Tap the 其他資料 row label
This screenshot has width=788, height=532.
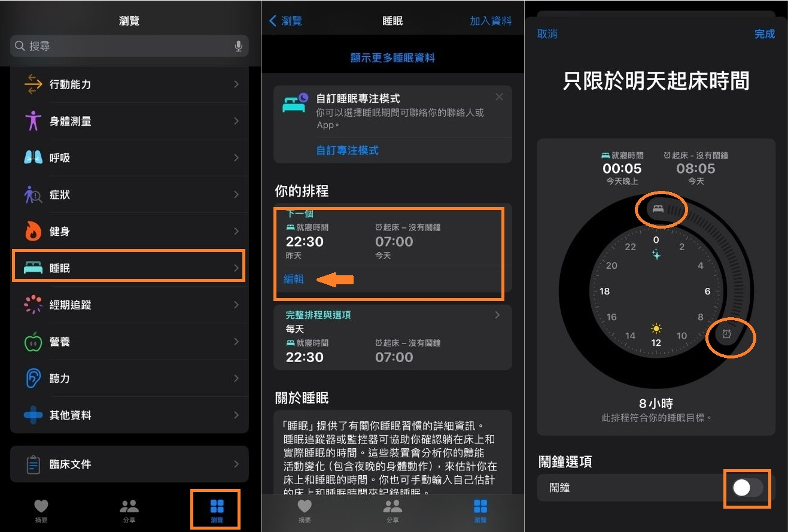[x=70, y=415]
